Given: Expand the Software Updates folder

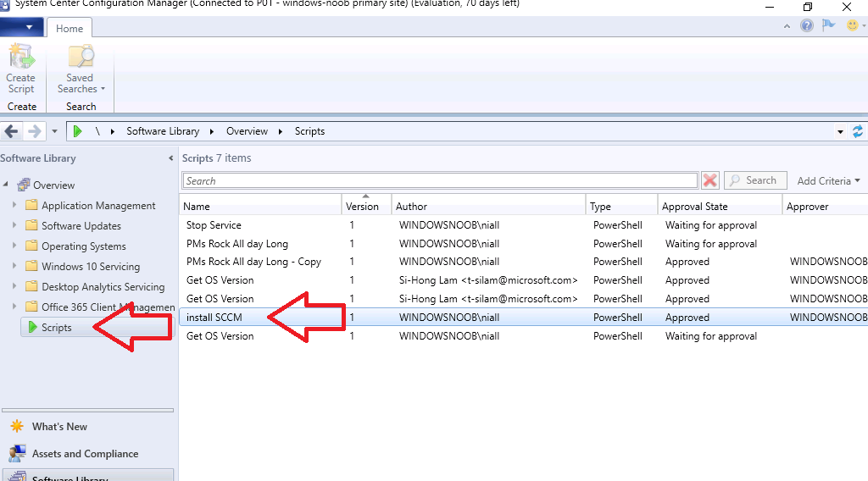Looking at the screenshot, I should click(14, 225).
